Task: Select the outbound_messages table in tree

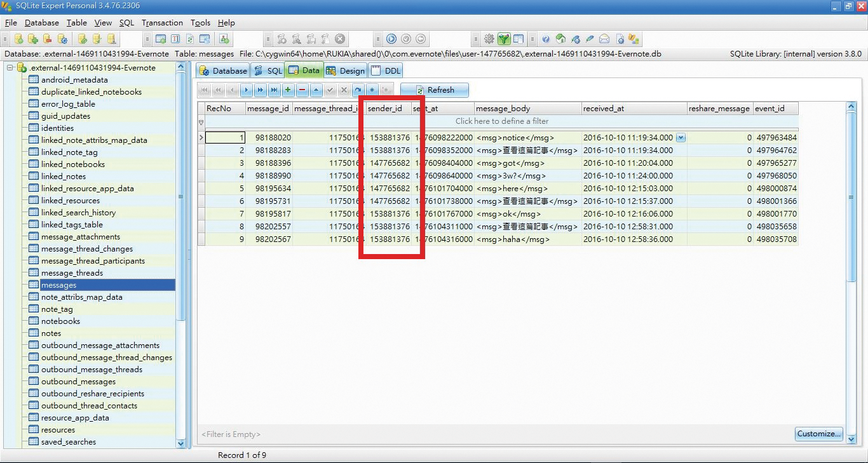Action: pyautogui.click(x=78, y=381)
